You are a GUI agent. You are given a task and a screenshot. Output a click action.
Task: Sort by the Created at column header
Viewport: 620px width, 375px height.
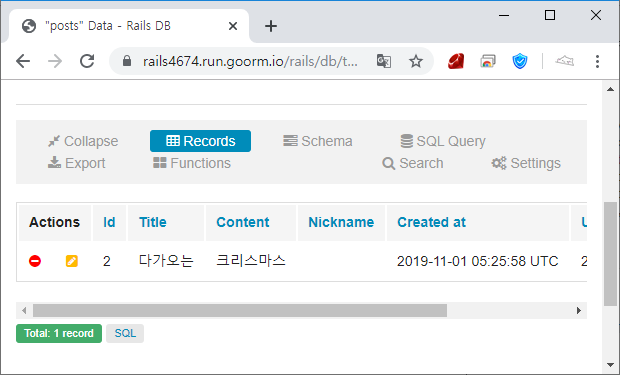(x=431, y=222)
